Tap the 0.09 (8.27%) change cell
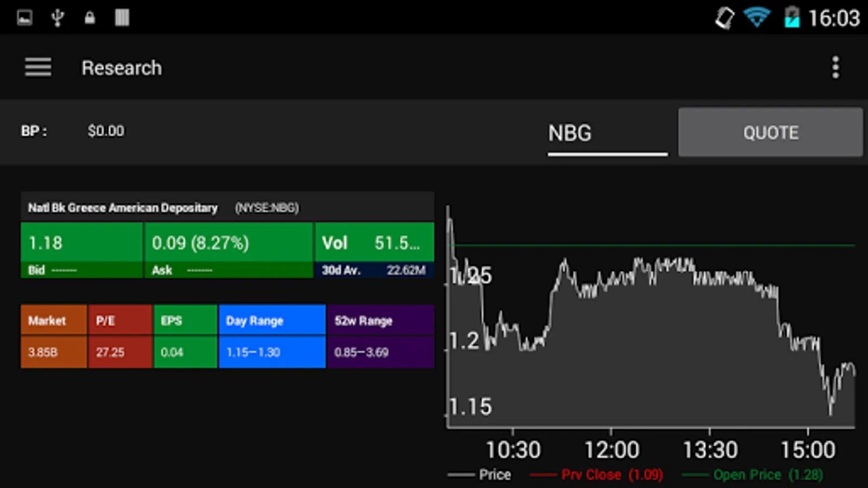 click(x=228, y=242)
